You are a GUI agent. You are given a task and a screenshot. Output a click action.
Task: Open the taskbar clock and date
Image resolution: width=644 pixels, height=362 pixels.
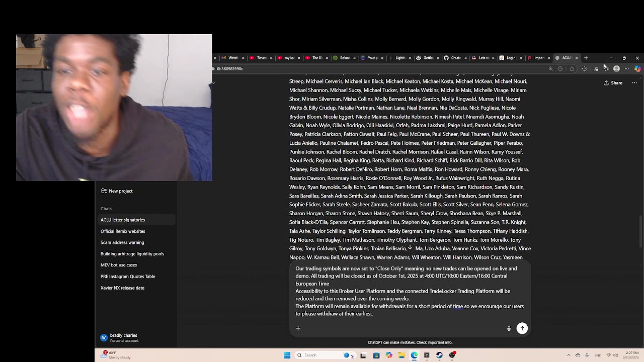(x=631, y=355)
